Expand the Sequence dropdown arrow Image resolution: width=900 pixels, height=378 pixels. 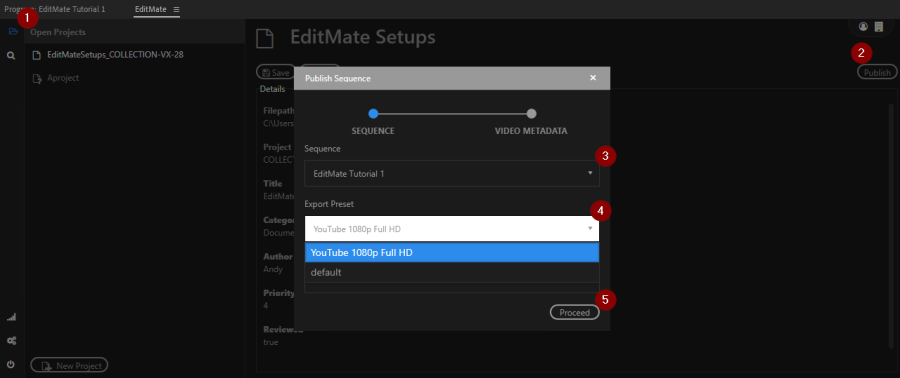coord(590,173)
